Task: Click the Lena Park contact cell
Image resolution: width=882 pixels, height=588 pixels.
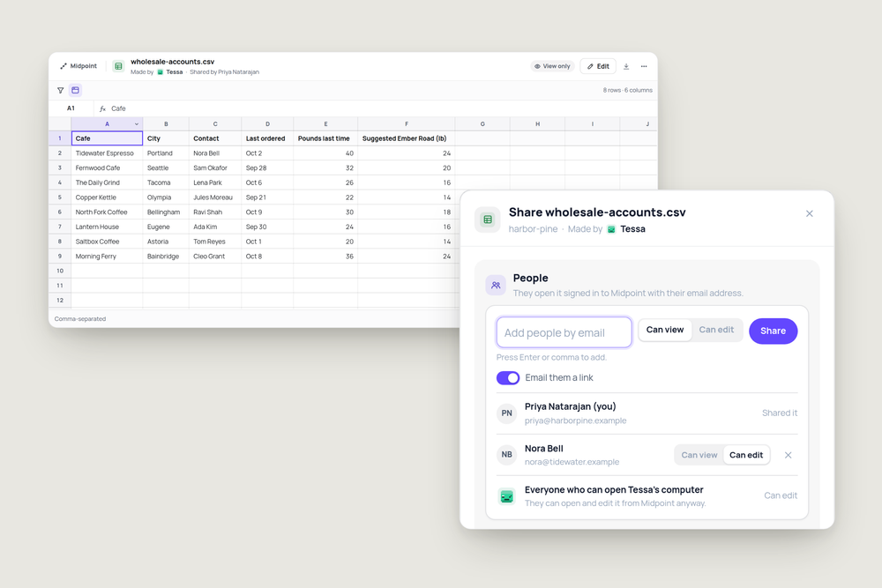Action: pos(215,182)
